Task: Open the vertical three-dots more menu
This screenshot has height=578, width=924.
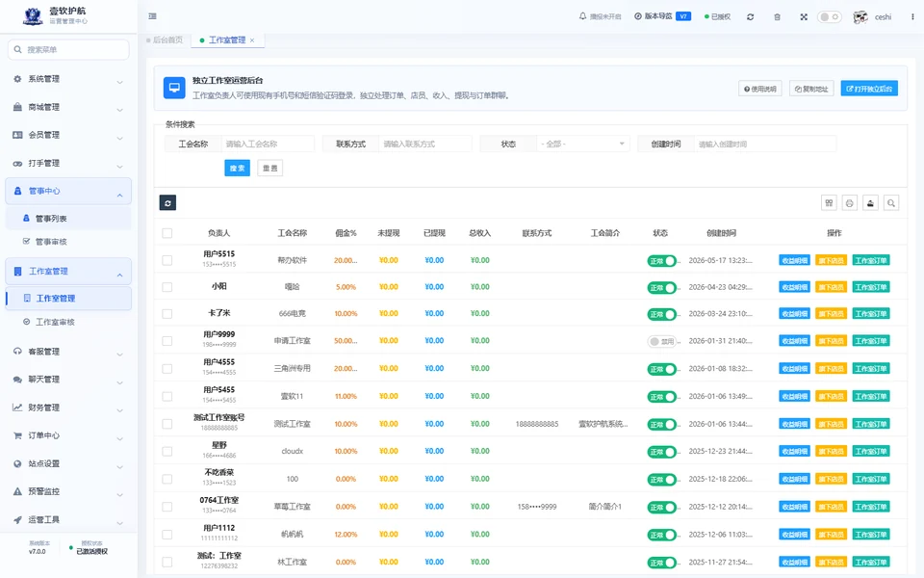Action: (912, 17)
